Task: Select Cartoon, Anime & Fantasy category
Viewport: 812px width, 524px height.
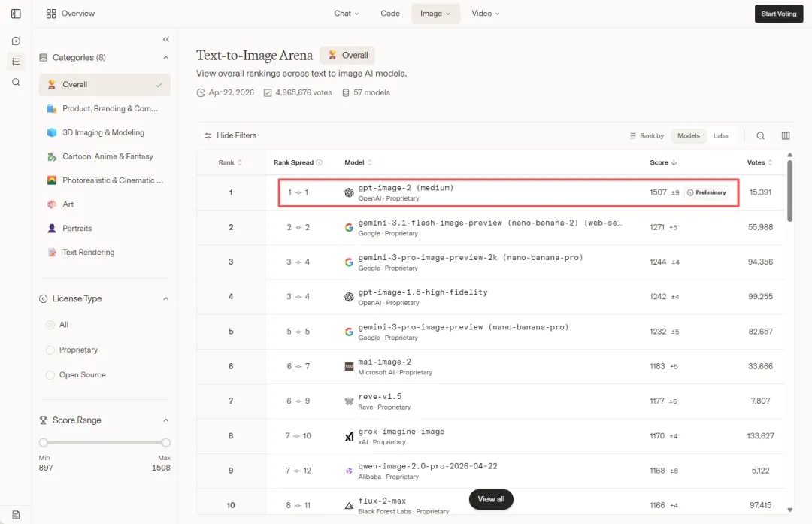Action: click(x=105, y=156)
